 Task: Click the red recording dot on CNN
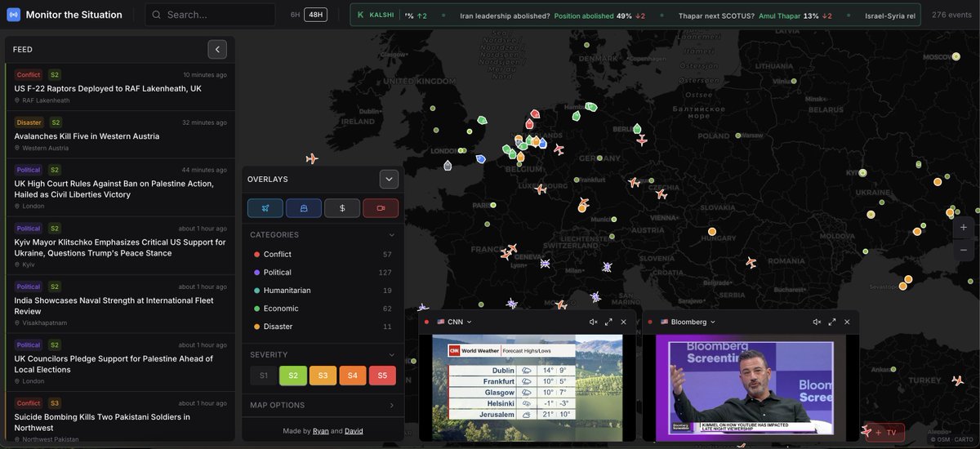(x=426, y=322)
